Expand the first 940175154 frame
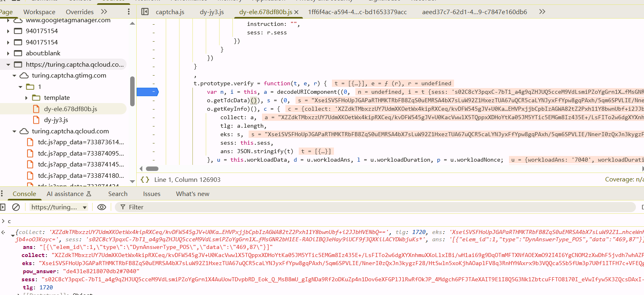644x295 pixels. click(x=8, y=31)
